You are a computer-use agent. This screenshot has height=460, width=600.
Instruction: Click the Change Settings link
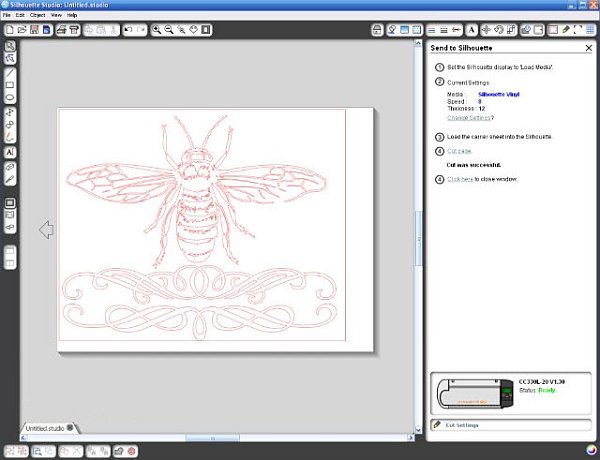(x=467, y=118)
